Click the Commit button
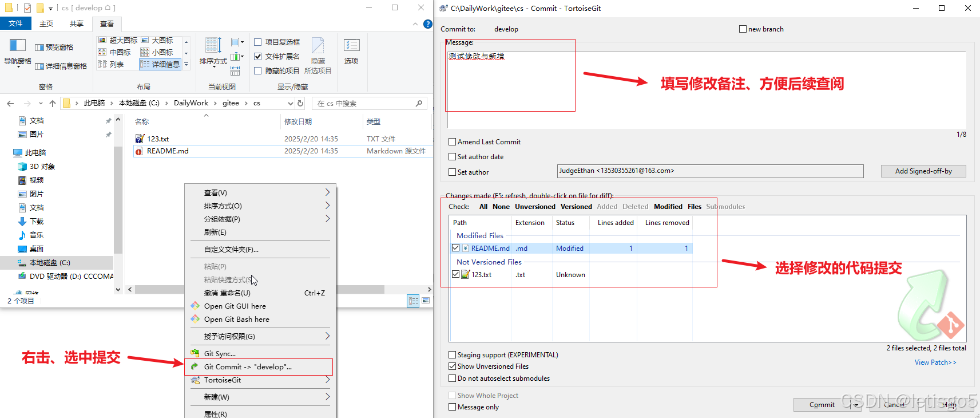Image resolution: width=980 pixels, height=418 pixels. 822,405
